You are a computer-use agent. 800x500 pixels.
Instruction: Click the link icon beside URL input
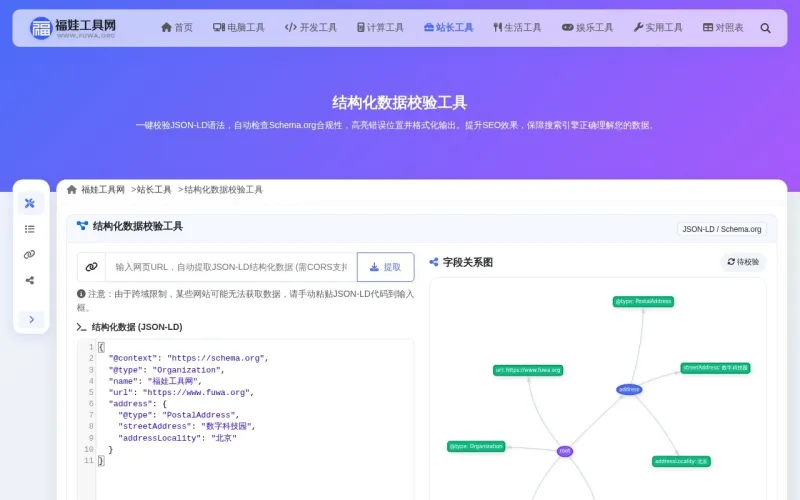pyautogui.click(x=91, y=267)
